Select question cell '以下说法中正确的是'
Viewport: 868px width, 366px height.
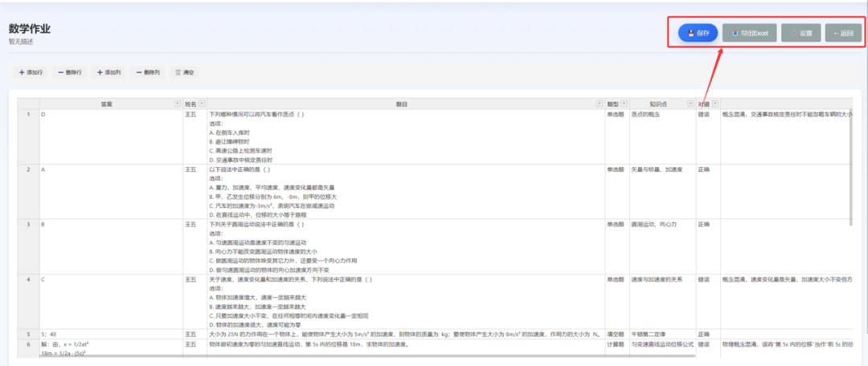406,191
